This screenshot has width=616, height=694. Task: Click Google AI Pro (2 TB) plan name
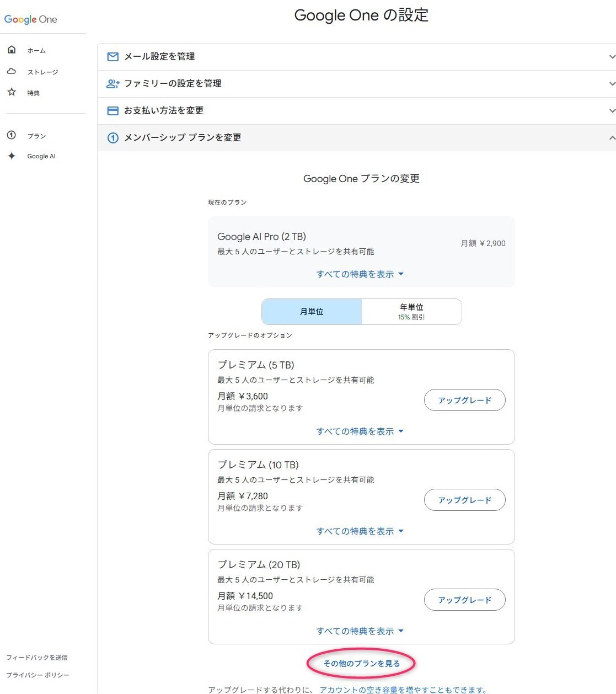(261, 237)
